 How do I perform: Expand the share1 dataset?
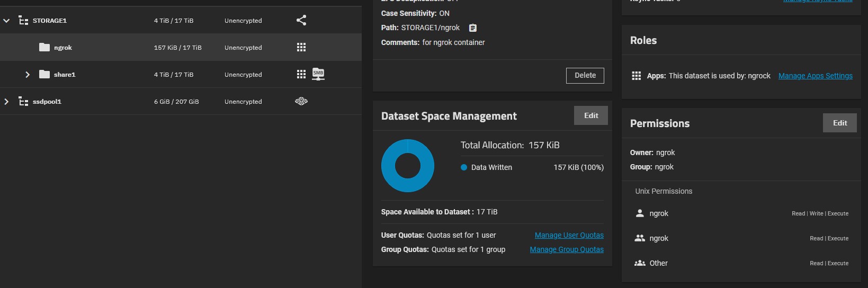[28, 75]
